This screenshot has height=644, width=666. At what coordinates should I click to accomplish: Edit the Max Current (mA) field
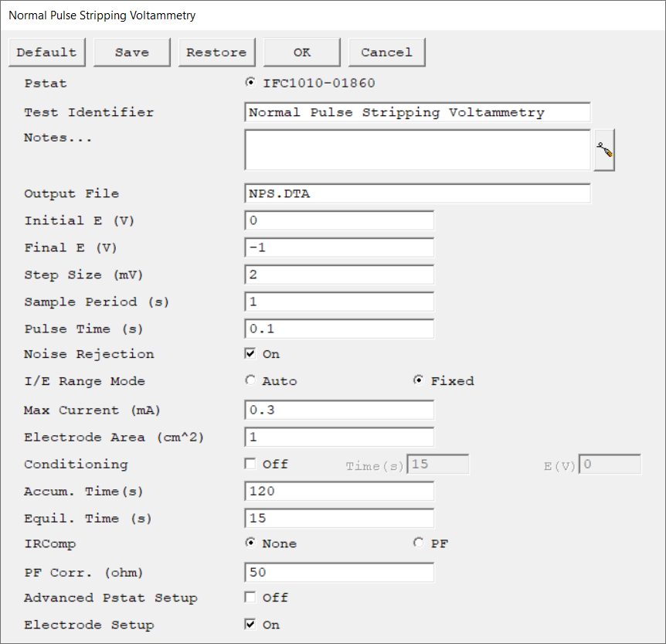click(339, 411)
